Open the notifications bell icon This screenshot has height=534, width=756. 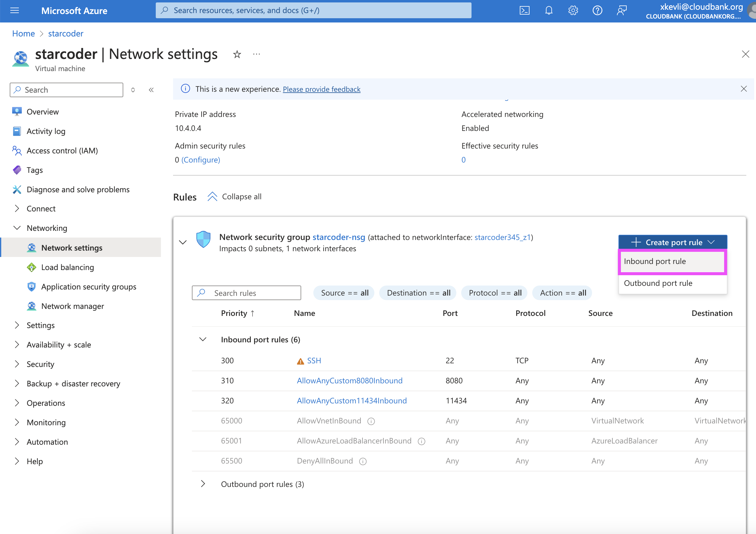tap(549, 11)
